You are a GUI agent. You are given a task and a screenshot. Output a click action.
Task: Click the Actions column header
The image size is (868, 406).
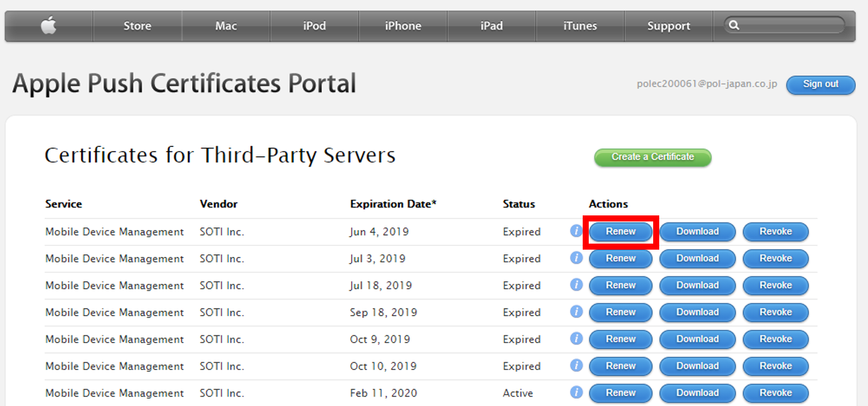(x=608, y=204)
